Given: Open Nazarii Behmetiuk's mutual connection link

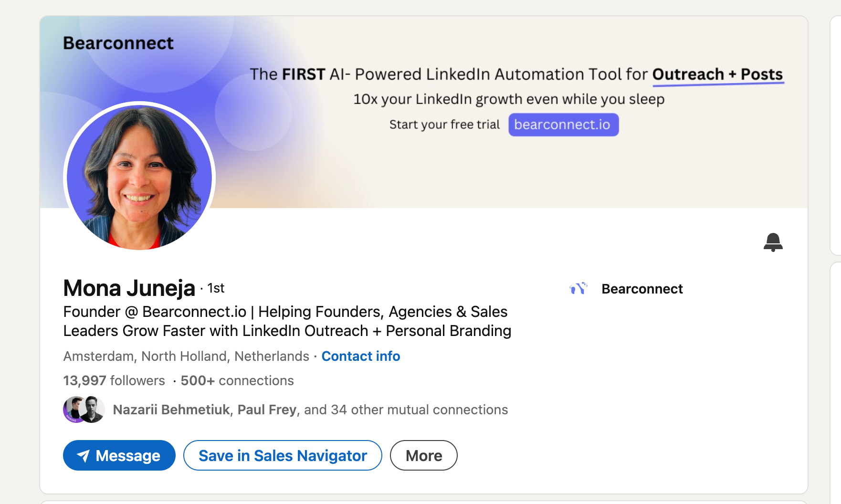Looking at the screenshot, I should click(171, 409).
